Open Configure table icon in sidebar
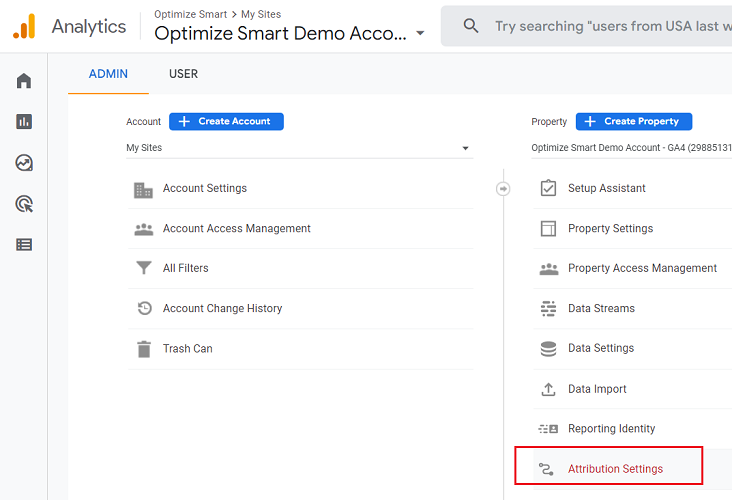This screenshot has width=732, height=500. (x=24, y=245)
